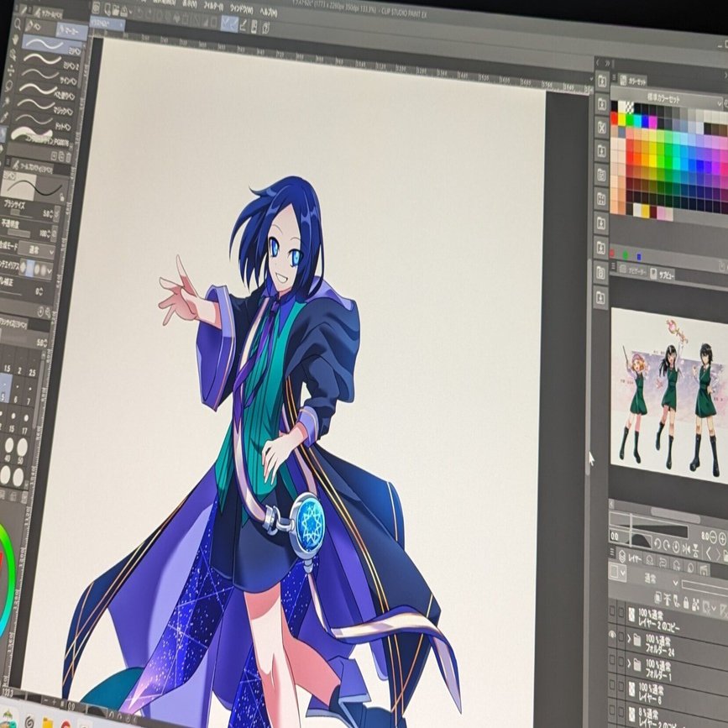Pick the pure red swatch in color set
The width and height of the screenshot is (728, 728).
click(x=615, y=119)
